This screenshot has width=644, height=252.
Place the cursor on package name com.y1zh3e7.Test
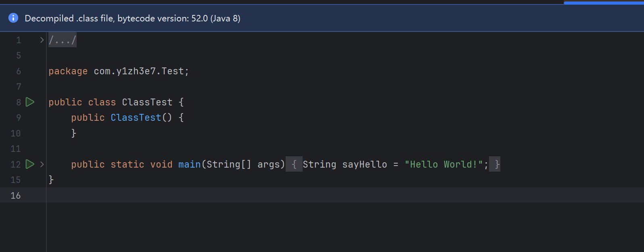click(138, 71)
